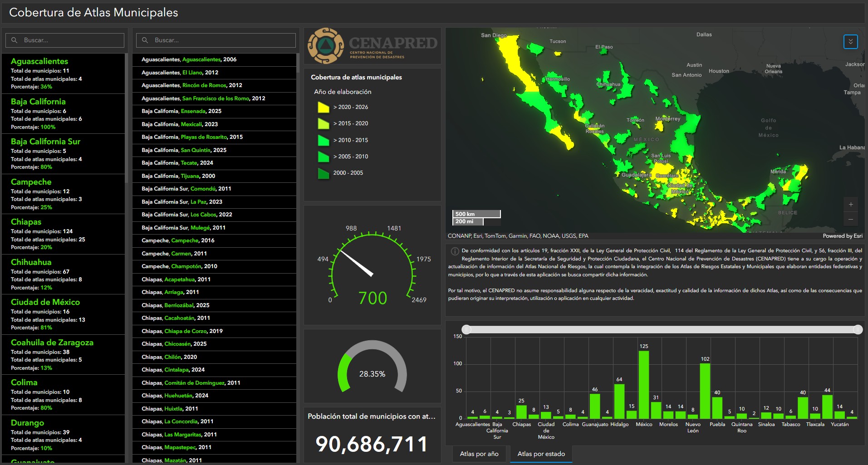Click the row Chiapas, Berriozábal, 2025
The height and width of the screenshot is (465, 868).
point(214,305)
